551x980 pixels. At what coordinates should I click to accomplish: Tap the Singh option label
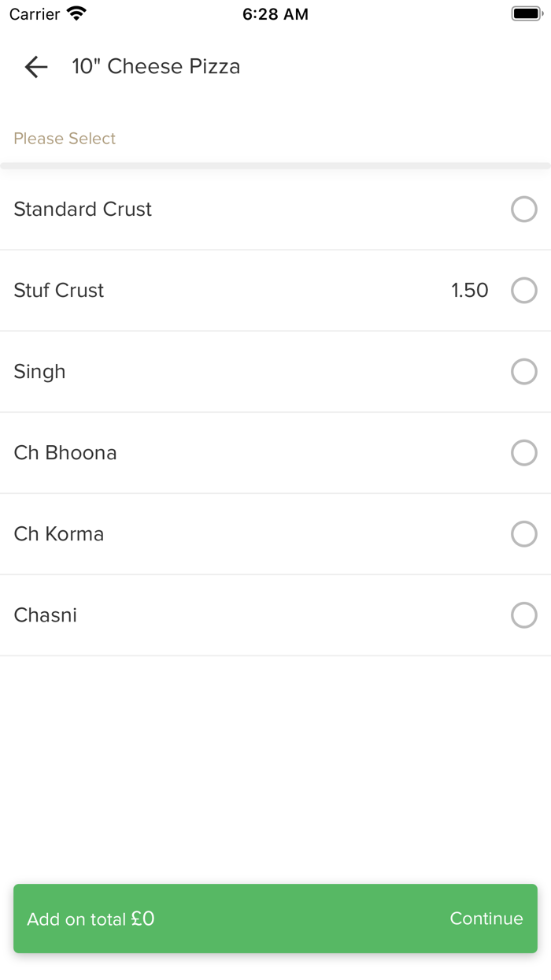[x=39, y=372]
